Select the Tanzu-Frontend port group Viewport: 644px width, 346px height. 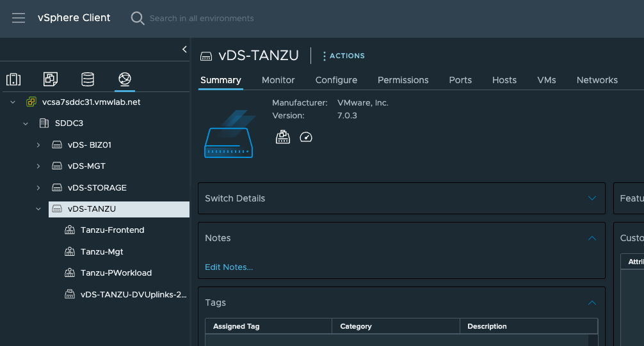(112, 230)
